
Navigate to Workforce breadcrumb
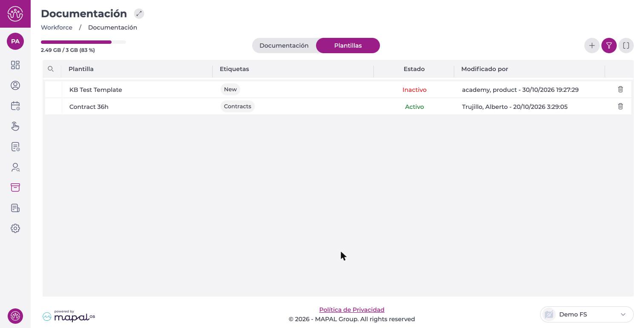pos(57,27)
